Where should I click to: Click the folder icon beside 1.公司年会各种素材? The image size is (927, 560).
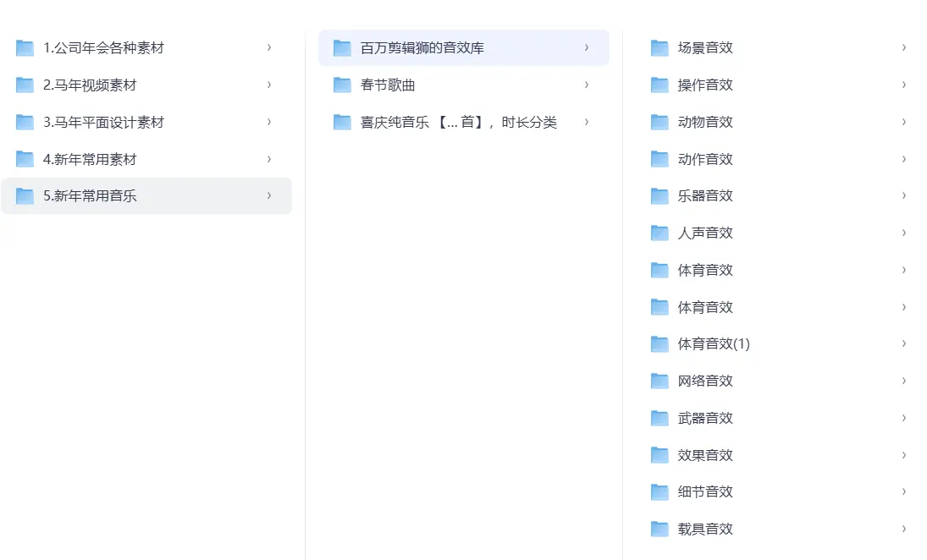[x=25, y=48]
